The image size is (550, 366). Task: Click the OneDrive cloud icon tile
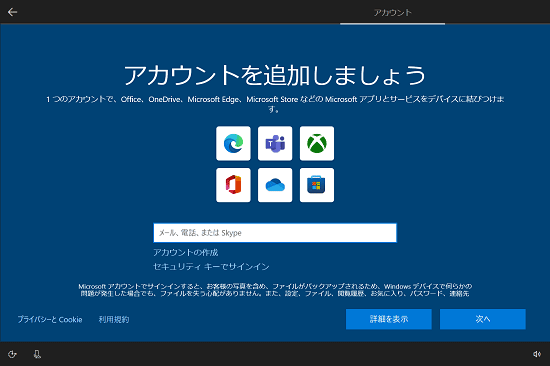pos(275,185)
